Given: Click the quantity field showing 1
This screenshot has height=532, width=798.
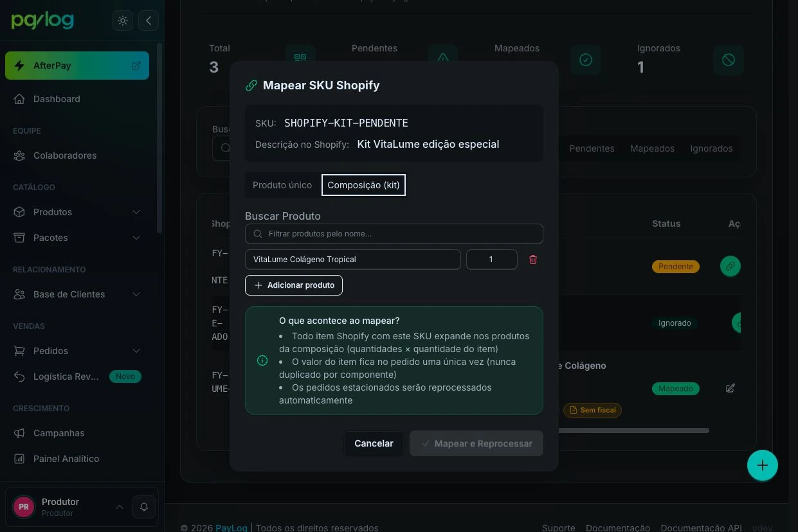Looking at the screenshot, I should coord(492,260).
